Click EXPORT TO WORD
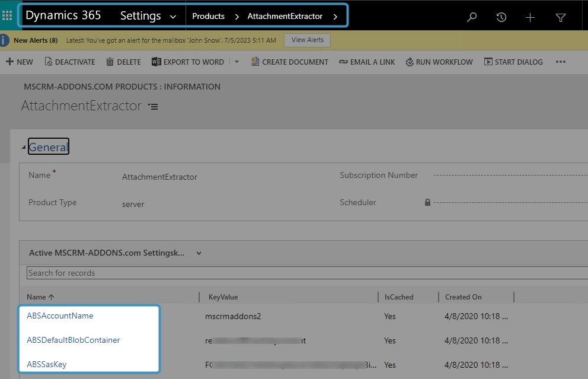 (188, 62)
